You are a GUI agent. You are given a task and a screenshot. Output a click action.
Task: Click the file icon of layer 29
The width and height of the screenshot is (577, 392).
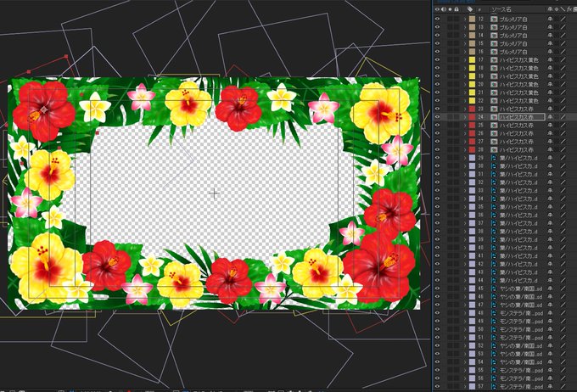pos(494,158)
